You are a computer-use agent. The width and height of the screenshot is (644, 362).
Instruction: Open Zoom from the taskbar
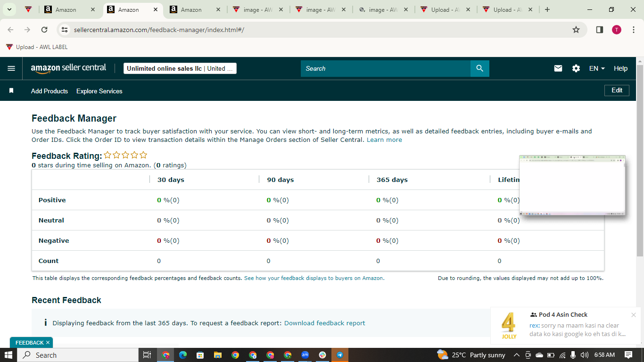click(x=305, y=355)
